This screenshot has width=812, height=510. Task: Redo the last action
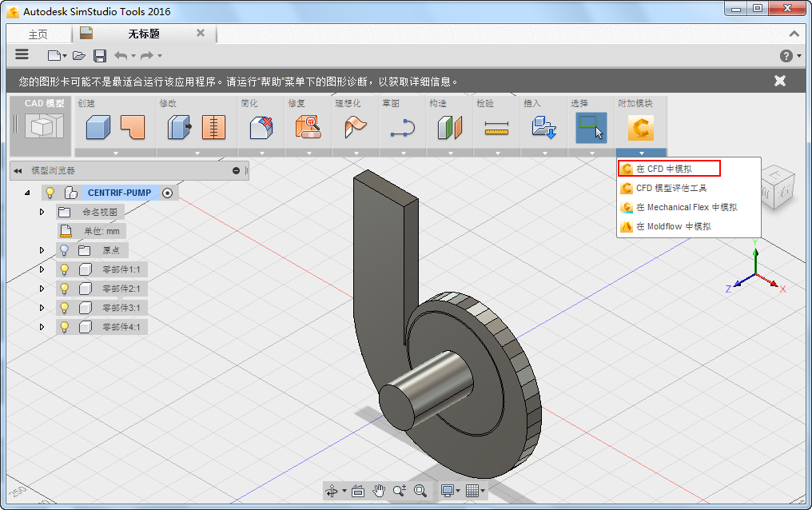(147, 55)
